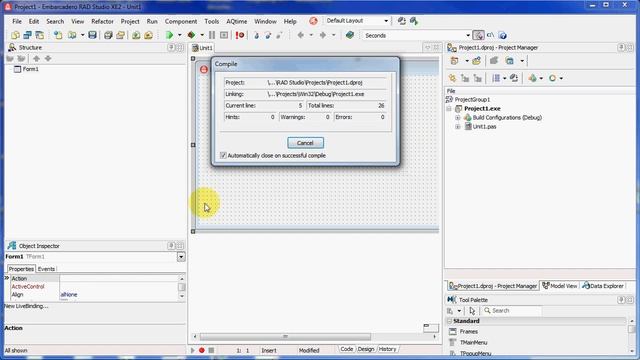Click the Run green arrow toolbar icon
The image size is (640, 360).
tap(169, 36)
